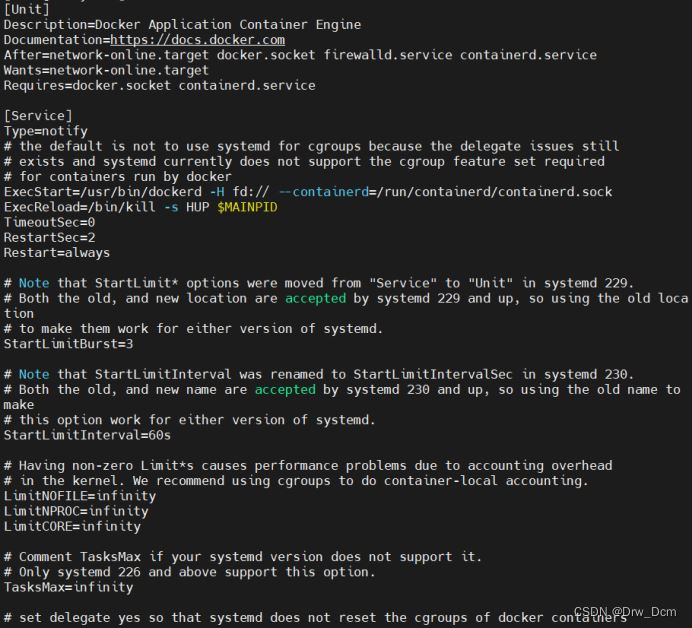This screenshot has width=692, height=628.
Task: Click the StartLimitBurst=3 line
Action: (x=68, y=344)
